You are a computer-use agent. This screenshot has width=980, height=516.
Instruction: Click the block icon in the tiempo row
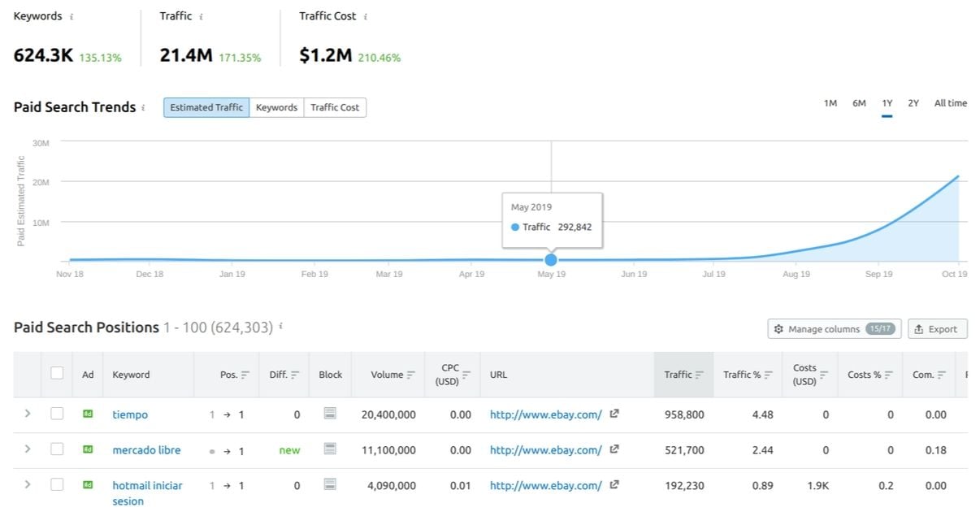pos(330,414)
